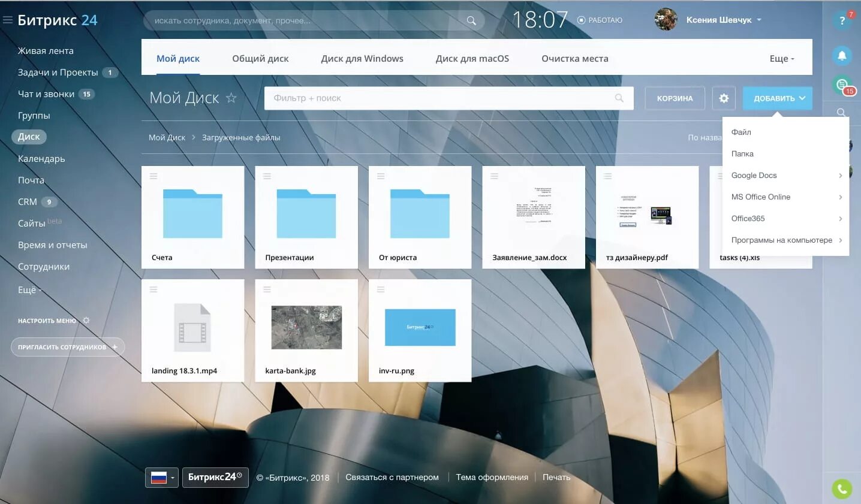Click the КОРЗИНА button
This screenshot has height=504, width=861.
click(x=675, y=98)
